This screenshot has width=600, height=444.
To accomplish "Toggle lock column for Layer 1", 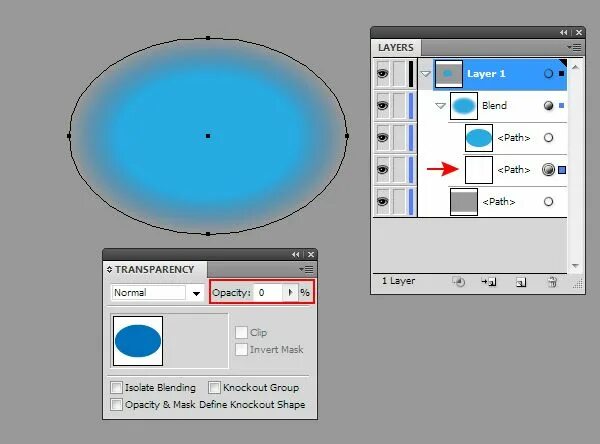I will (399, 73).
